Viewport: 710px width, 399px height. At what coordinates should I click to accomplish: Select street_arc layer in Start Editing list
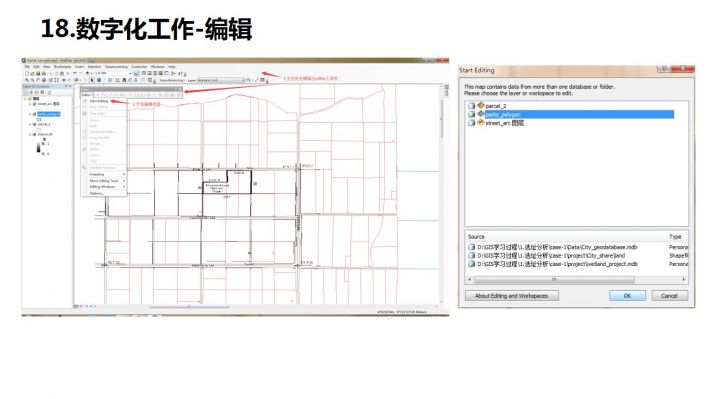click(504, 123)
